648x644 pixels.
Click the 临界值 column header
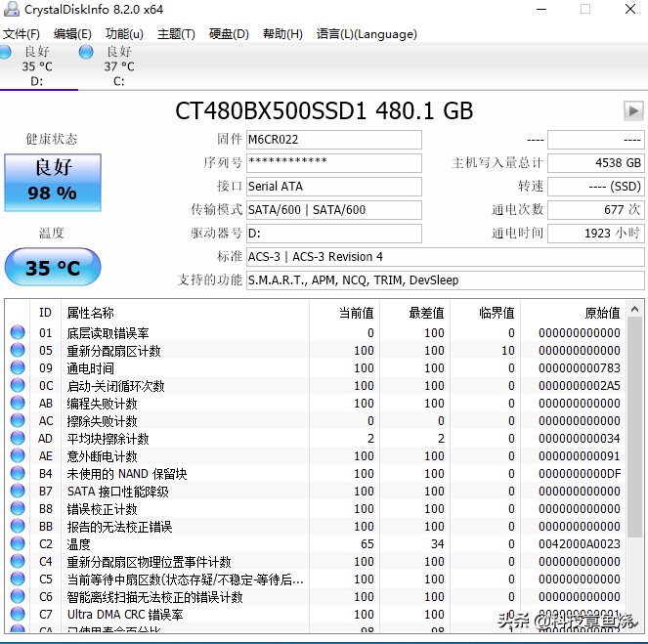click(x=485, y=313)
